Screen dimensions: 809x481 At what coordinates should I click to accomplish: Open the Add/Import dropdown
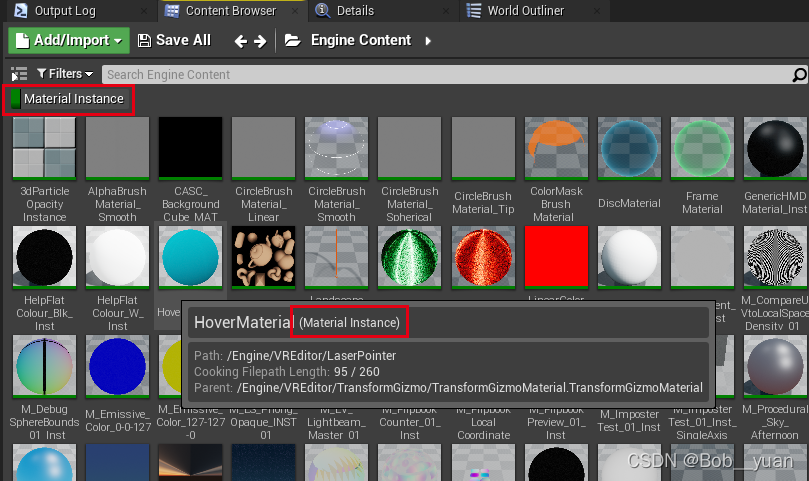pos(69,40)
